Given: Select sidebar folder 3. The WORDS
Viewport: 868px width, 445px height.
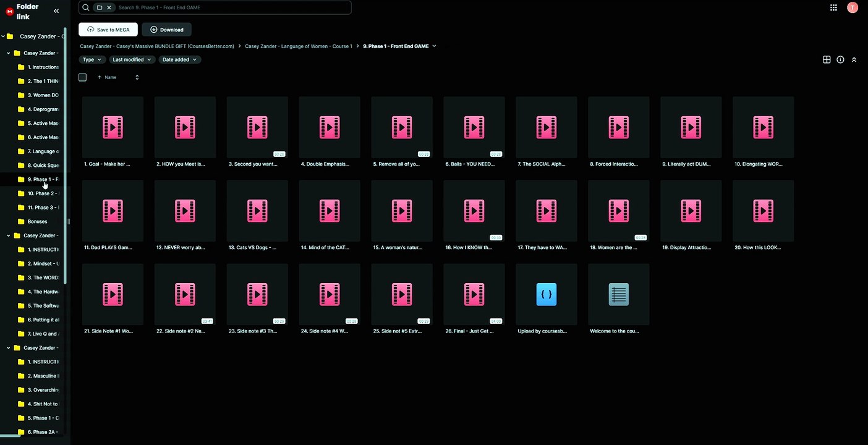Looking at the screenshot, I should pos(38,278).
